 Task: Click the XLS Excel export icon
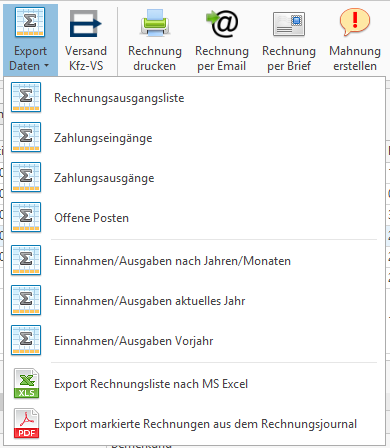[26, 383]
